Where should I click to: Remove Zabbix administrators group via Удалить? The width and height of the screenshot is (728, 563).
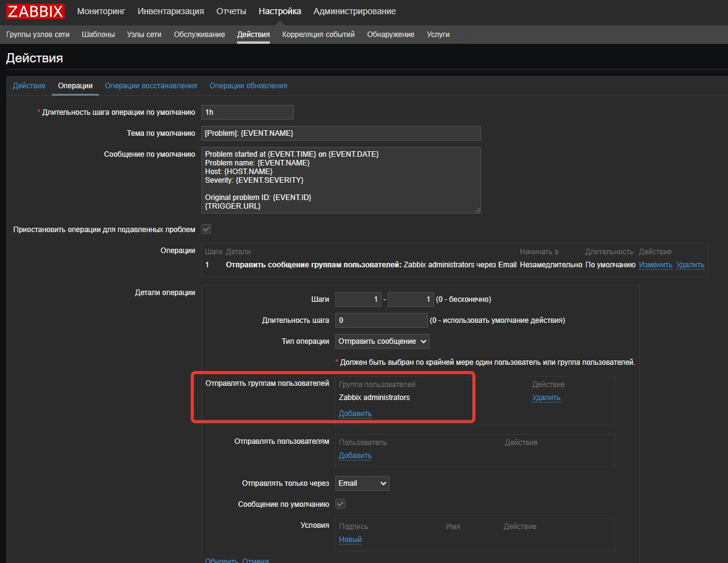click(546, 398)
